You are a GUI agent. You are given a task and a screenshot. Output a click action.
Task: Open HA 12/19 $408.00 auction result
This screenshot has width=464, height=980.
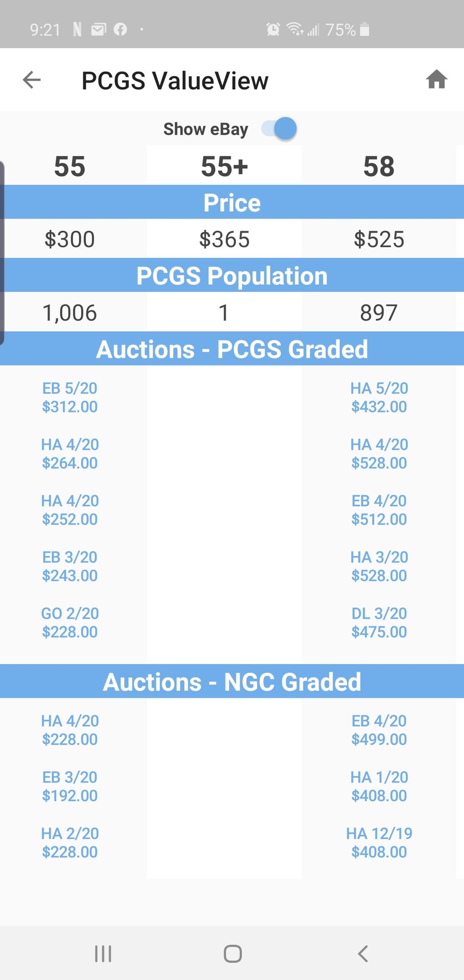tap(379, 843)
